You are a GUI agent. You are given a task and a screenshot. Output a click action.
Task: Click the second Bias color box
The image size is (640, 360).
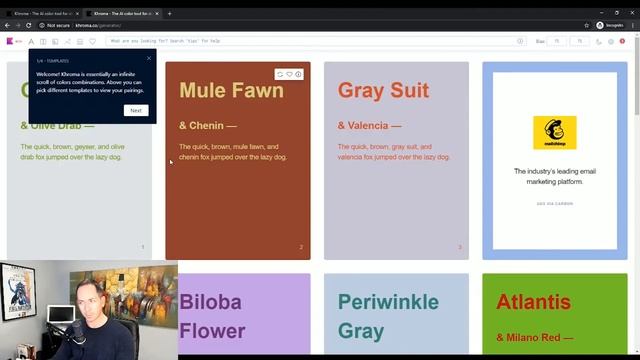[580, 41]
